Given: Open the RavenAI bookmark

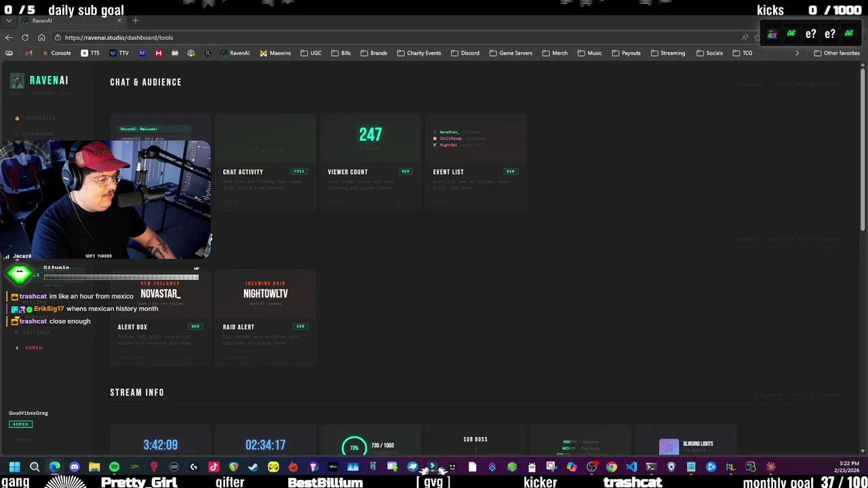Looking at the screenshot, I should [235, 53].
